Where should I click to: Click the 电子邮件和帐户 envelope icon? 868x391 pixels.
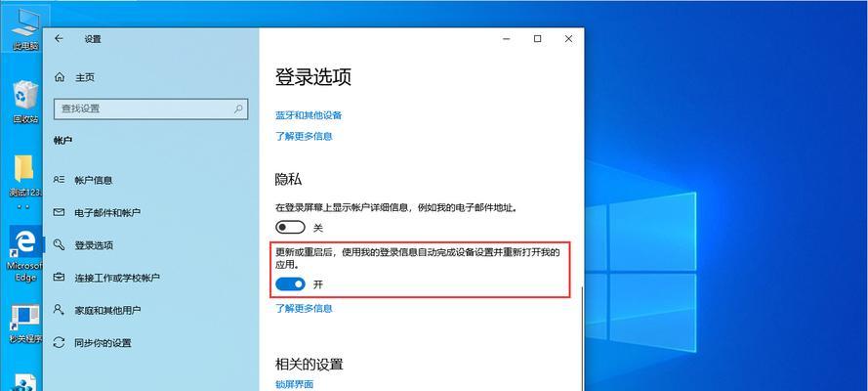[x=59, y=213]
